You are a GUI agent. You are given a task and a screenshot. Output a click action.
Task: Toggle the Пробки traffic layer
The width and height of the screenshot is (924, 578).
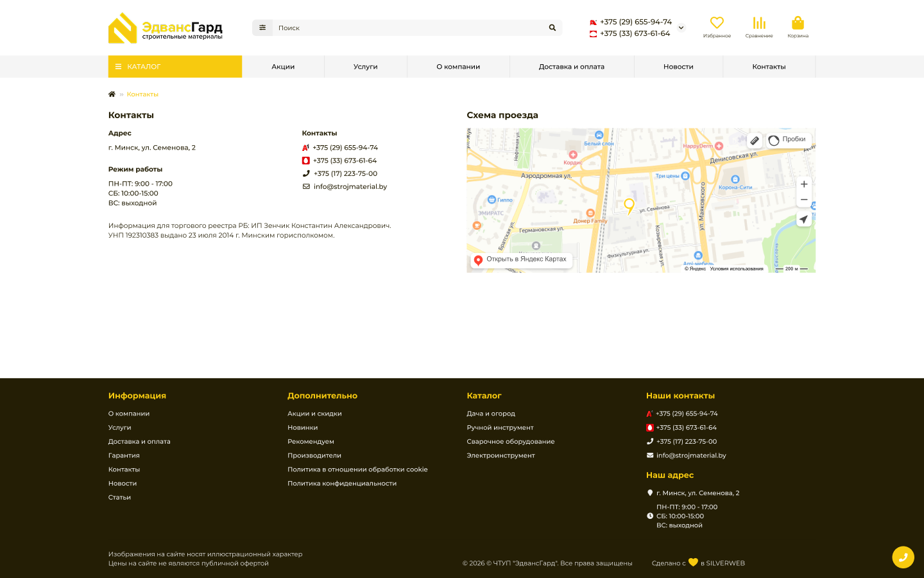[788, 140]
